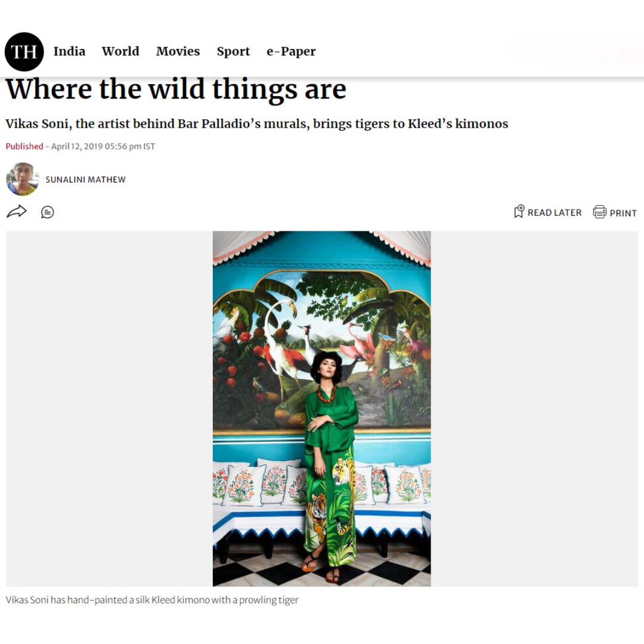Open the India section
Image resolution: width=644 pixels, height=644 pixels.
(69, 51)
